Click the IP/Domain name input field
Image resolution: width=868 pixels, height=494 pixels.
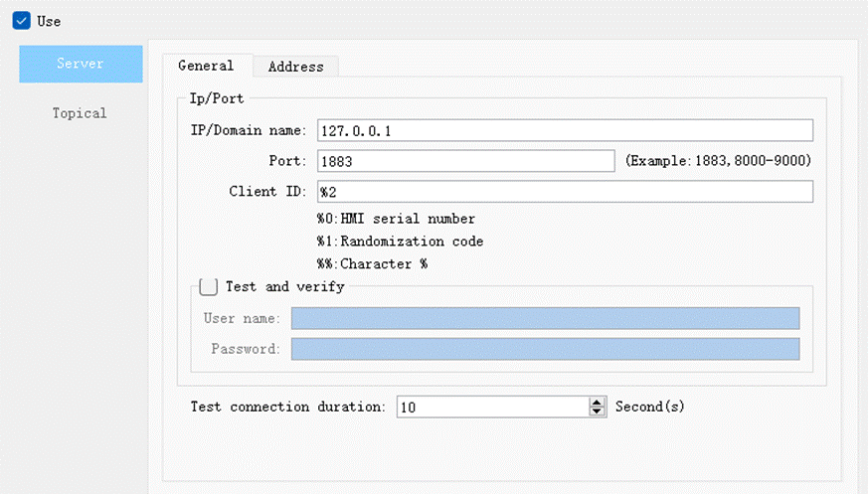[x=565, y=131]
